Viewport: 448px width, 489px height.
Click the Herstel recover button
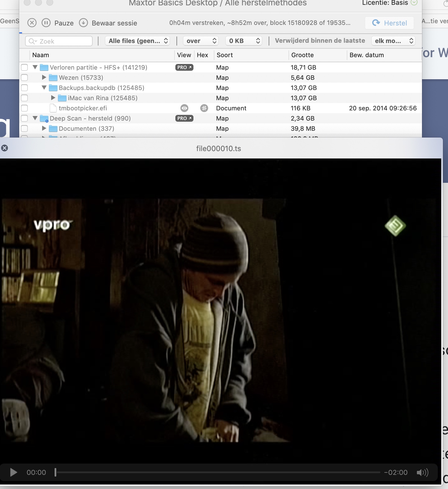pyautogui.click(x=389, y=23)
